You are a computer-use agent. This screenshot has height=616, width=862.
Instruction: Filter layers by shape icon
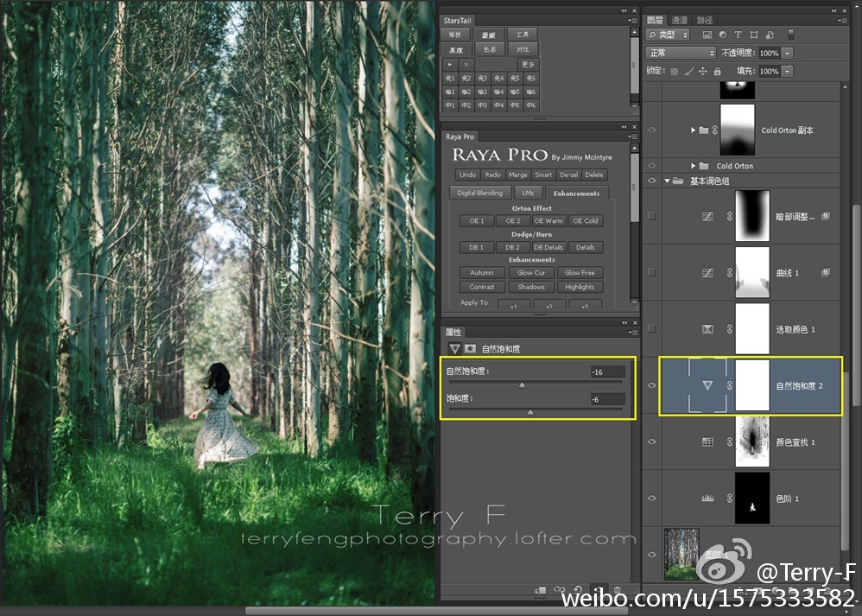[x=754, y=35]
